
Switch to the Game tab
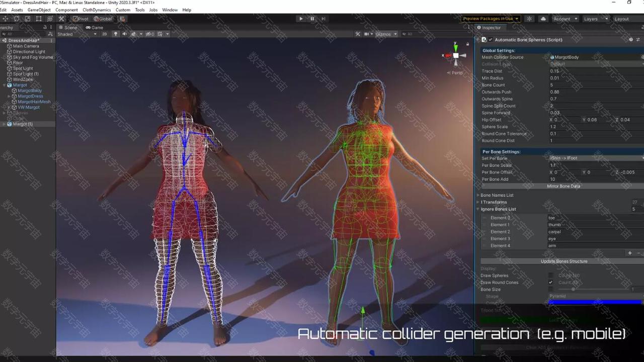point(95,28)
